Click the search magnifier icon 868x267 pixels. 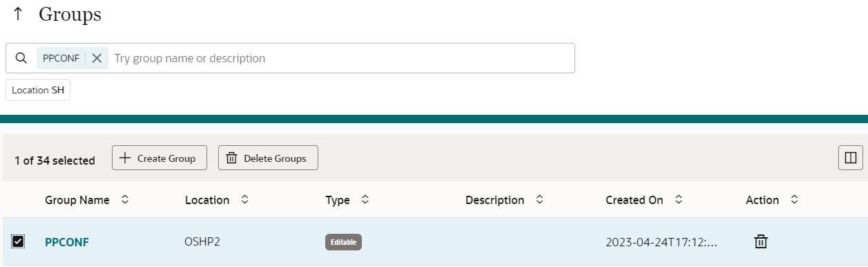(x=21, y=58)
